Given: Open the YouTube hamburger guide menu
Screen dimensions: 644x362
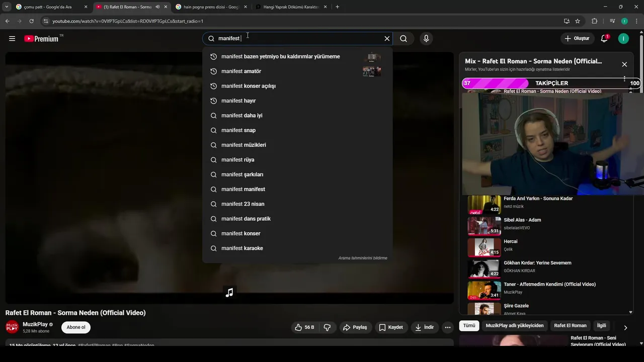Looking at the screenshot, I should coord(12,39).
